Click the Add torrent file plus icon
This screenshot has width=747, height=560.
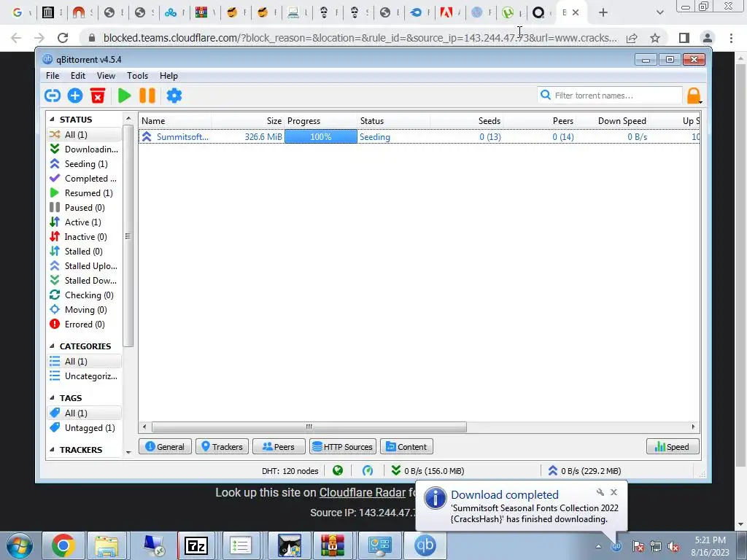(75, 96)
